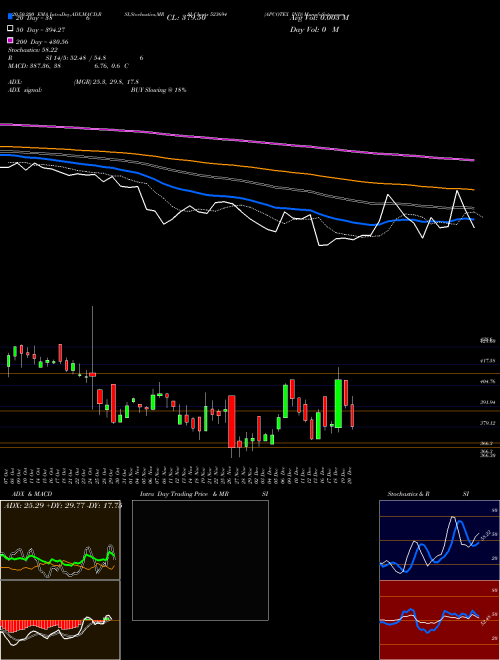Select the '200 Day = 489.36' legend text

point(43,42)
